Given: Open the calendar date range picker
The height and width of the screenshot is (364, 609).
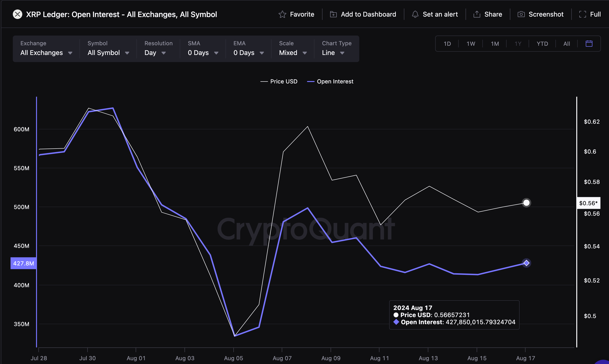Looking at the screenshot, I should 589,44.
